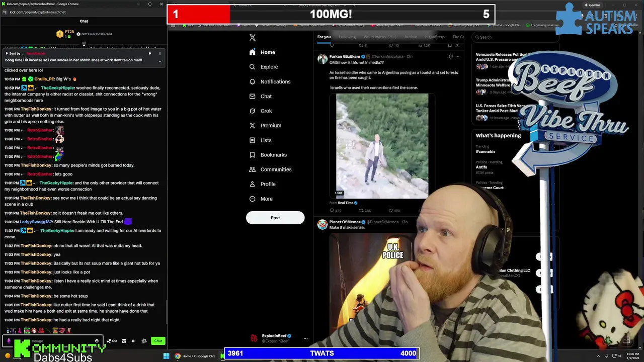
Task: Open site info icon in Kick address bar
Action: tap(5, 12)
